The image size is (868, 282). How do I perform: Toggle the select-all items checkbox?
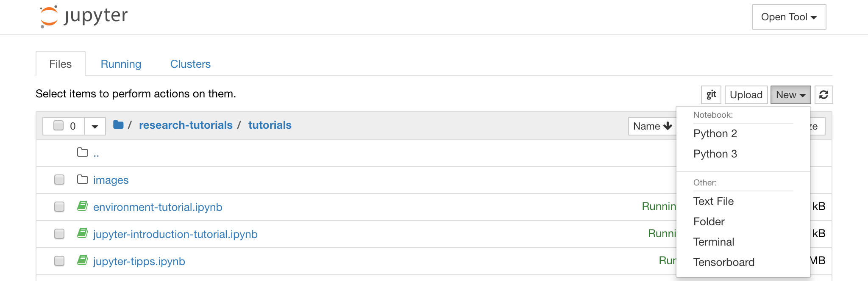pyautogui.click(x=58, y=126)
